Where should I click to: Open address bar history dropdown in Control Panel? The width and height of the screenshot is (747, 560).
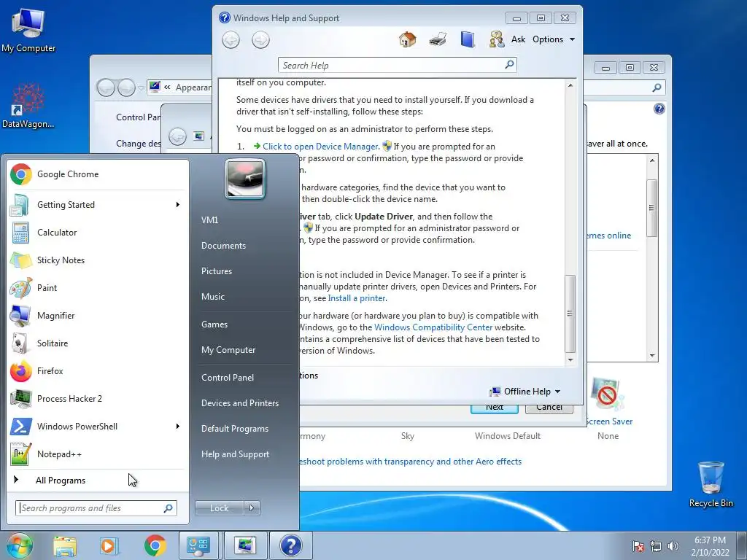click(141, 87)
